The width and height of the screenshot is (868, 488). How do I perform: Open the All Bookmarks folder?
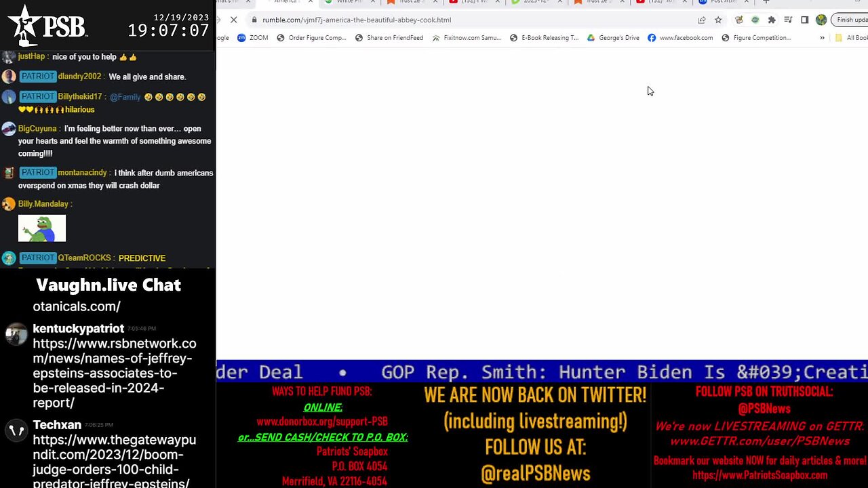point(851,38)
